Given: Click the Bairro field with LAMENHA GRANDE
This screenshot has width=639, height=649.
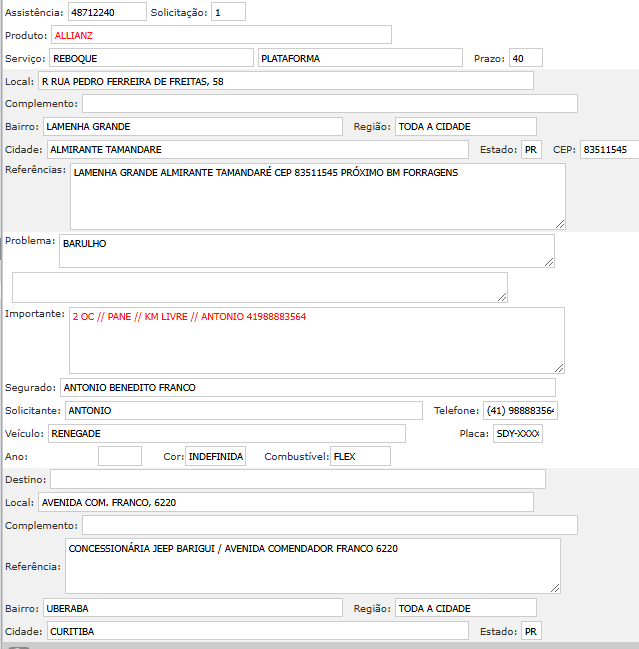Looking at the screenshot, I should point(193,126).
